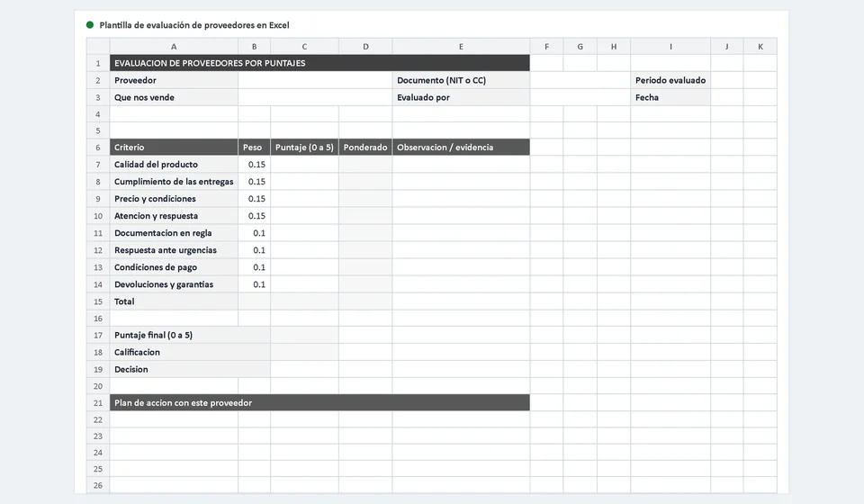Image resolution: width=864 pixels, height=504 pixels.
Task: Click the 'Peso' header cell
Action: pyautogui.click(x=254, y=147)
